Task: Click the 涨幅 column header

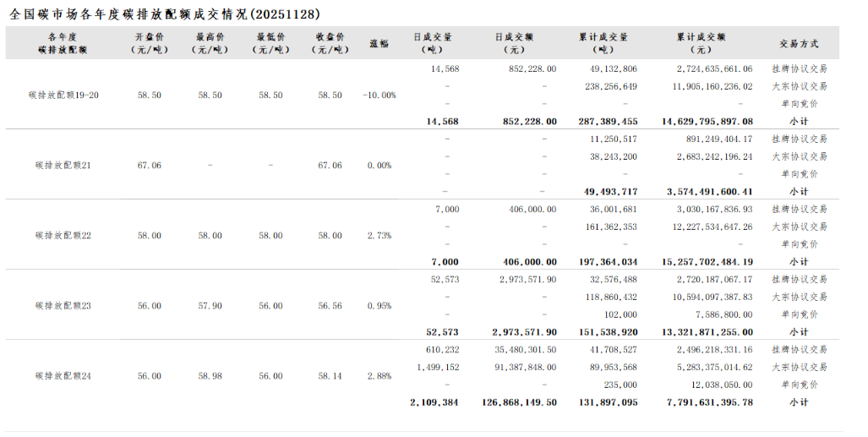Action: click(x=379, y=43)
